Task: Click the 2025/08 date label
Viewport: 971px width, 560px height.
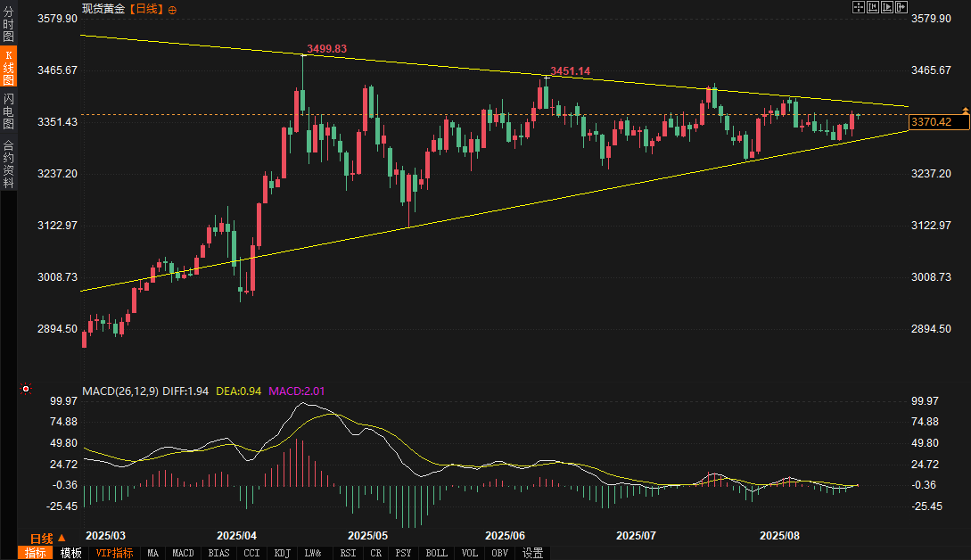Action: pos(779,536)
